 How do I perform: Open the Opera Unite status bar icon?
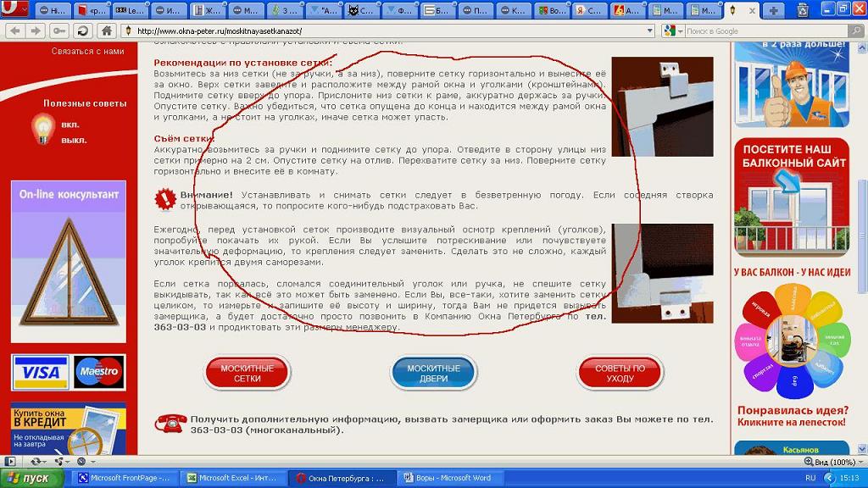point(59,462)
